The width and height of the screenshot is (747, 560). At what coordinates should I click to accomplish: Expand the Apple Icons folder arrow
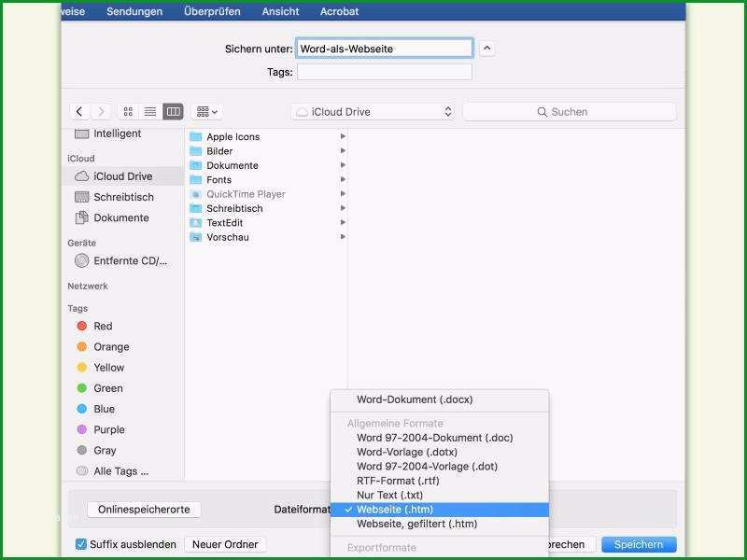click(x=343, y=136)
